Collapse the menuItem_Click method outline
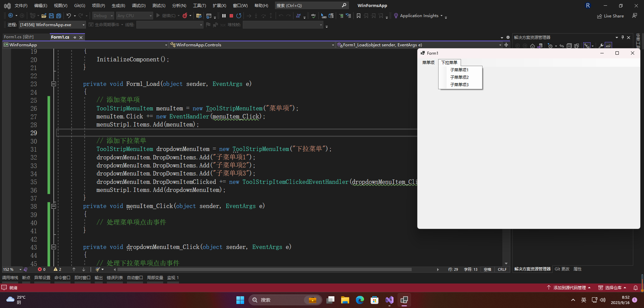The height and width of the screenshot is (308, 644). (54, 206)
